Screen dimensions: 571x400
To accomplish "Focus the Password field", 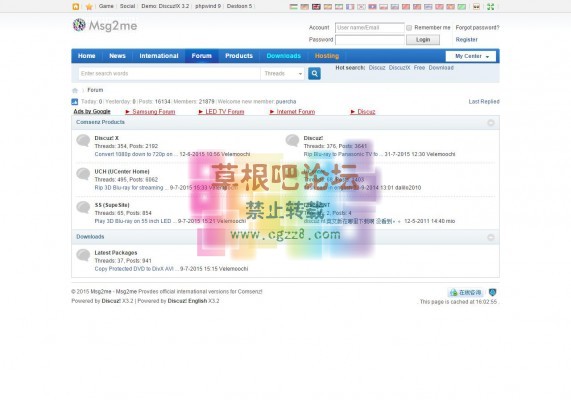I will 370,40.
